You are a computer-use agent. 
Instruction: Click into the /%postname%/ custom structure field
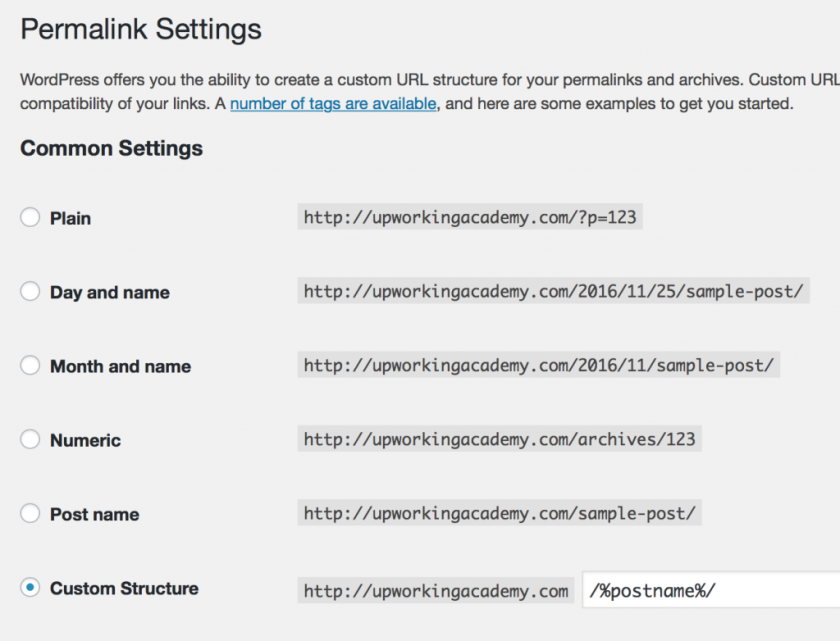tap(711, 590)
